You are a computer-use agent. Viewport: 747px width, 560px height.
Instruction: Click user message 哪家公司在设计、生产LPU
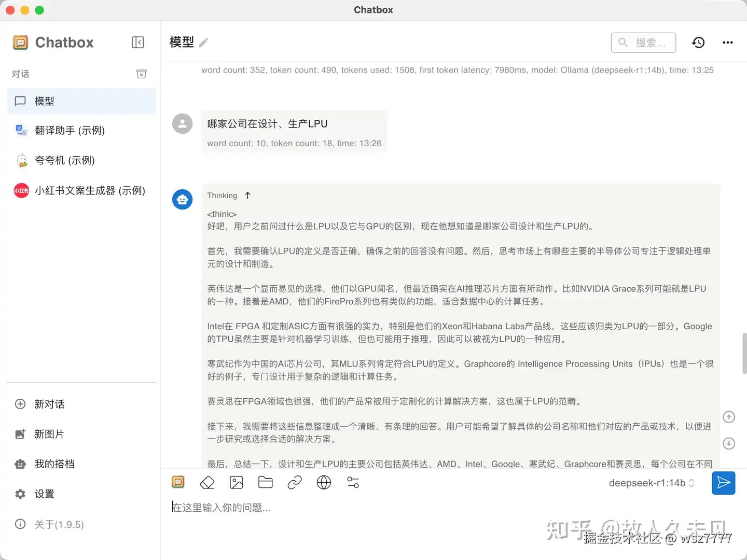click(x=267, y=124)
